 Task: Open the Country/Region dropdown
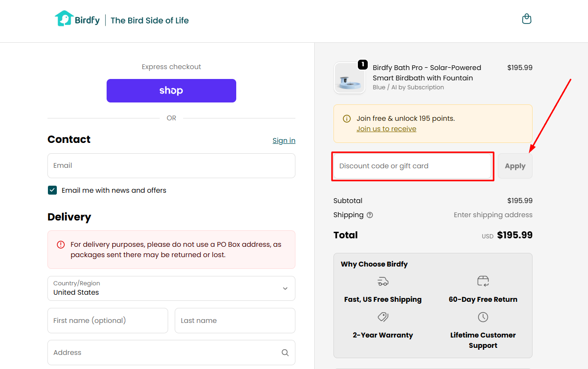[x=171, y=288]
